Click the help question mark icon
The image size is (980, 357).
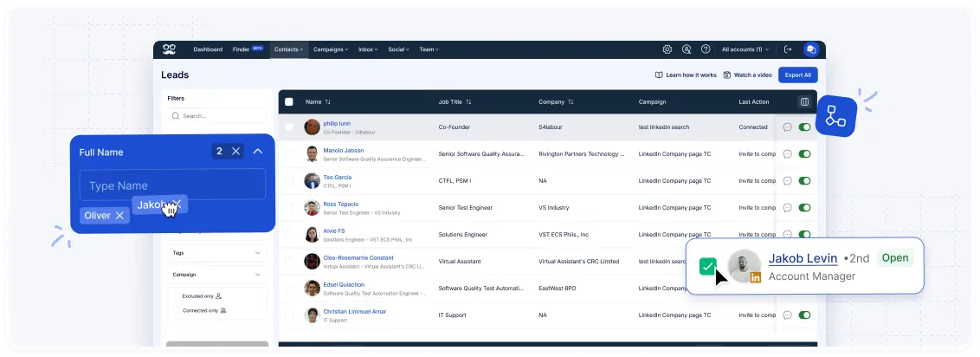click(x=706, y=49)
